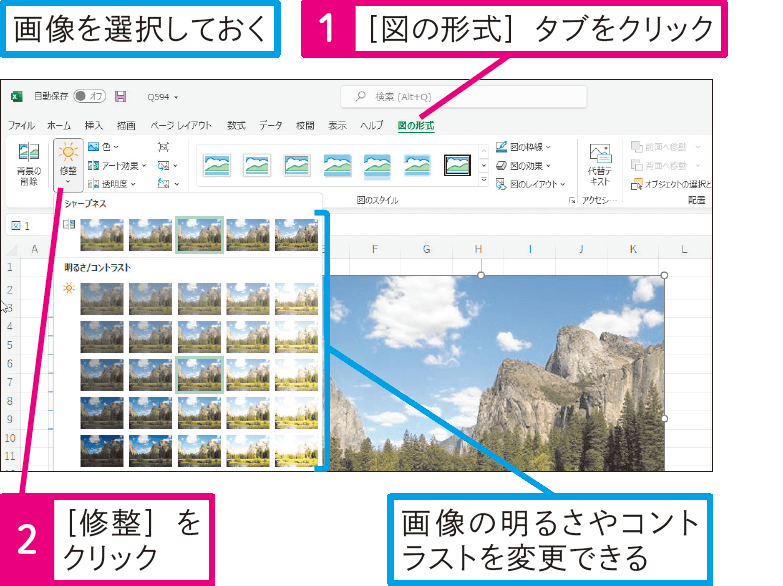
Task: Click the select-all corner of the sheet
Action: pos(11,249)
